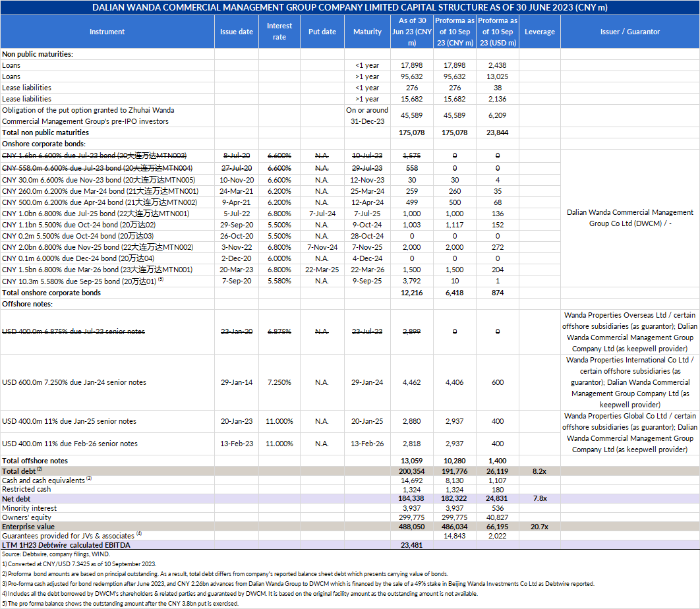This screenshot has height=609, width=700.
Task: Select the USD 600.0m 7.250% senior notes row
Action: (74, 382)
